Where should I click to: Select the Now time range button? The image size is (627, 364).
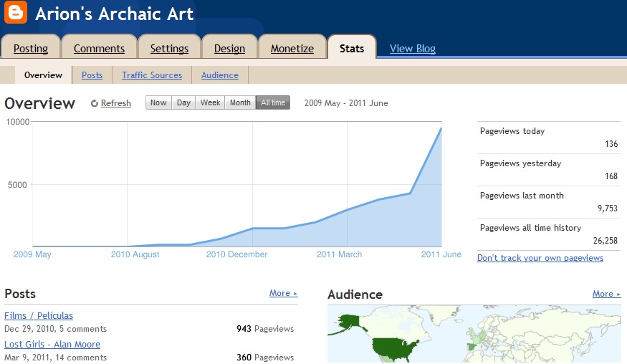click(158, 102)
